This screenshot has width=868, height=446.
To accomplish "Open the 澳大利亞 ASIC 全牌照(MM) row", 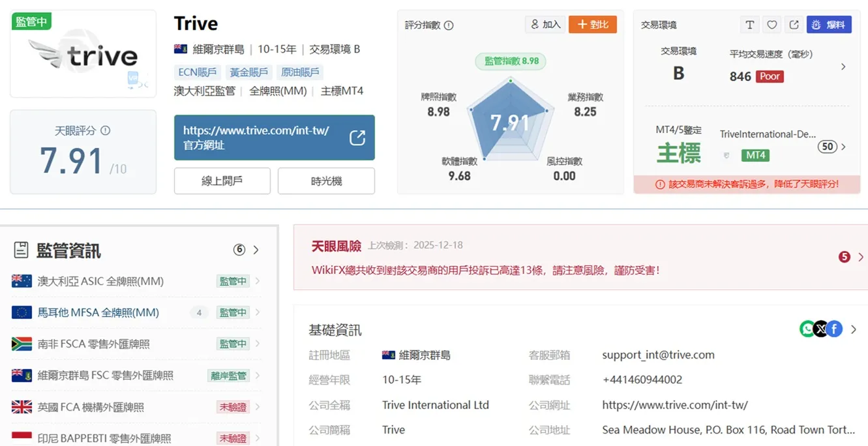I will [x=136, y=281].
